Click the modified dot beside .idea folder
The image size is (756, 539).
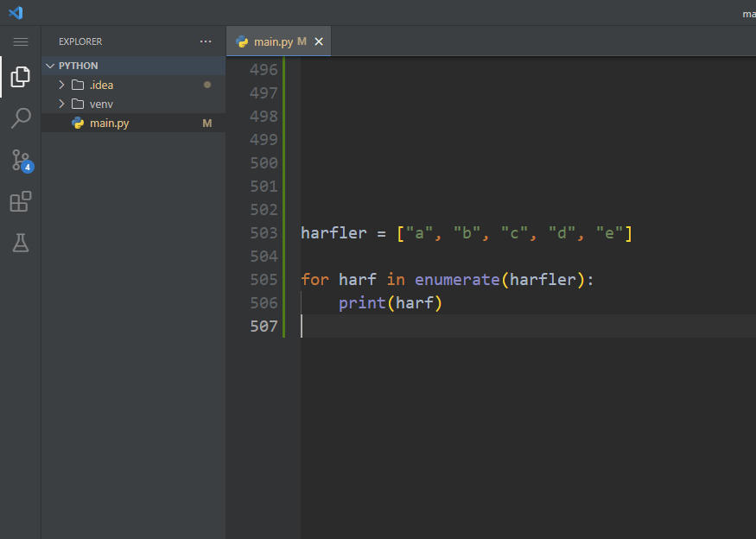click(207, 85)
